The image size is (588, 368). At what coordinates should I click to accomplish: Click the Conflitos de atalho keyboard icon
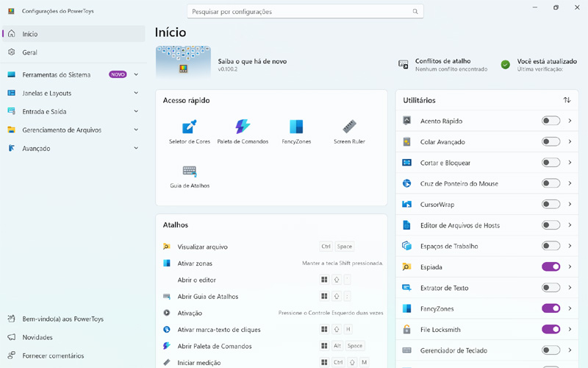(x=403, y=65)
